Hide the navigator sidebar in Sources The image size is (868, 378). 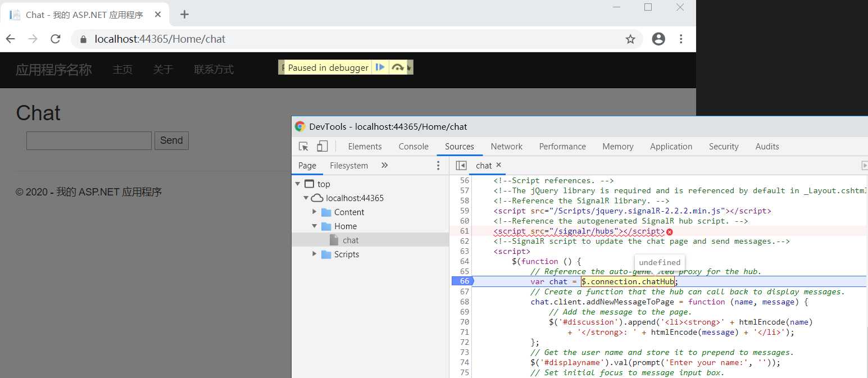pos(461,165)
